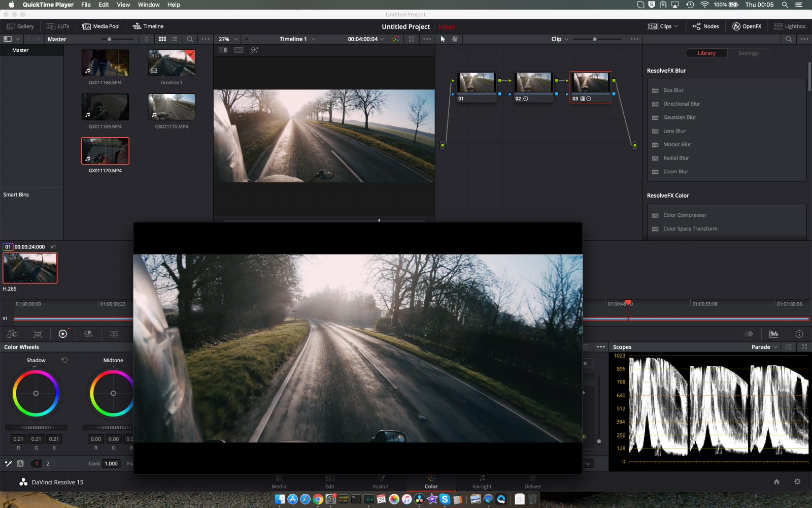The width and height of the screenshot is (812, 508).
Task: Search the OpenFX library
Action: (789, 39)
